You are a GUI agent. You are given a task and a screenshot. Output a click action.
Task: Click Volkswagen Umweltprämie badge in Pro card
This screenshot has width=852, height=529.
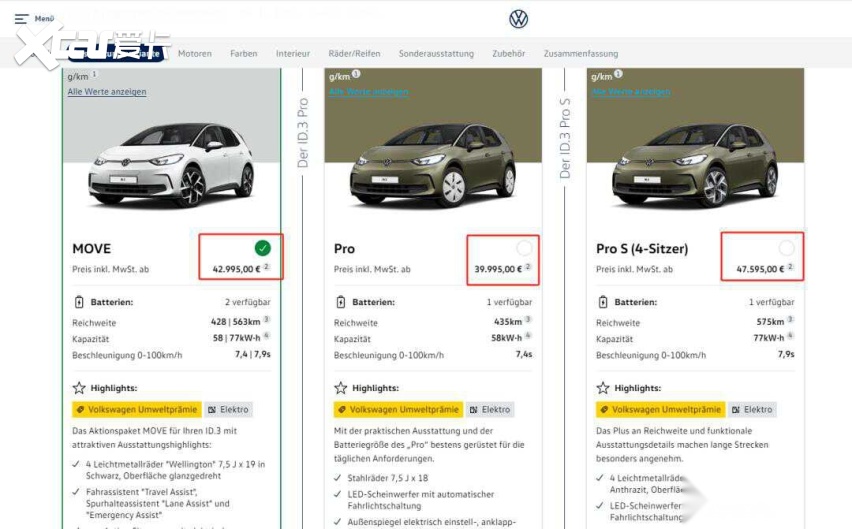(398, 410)
